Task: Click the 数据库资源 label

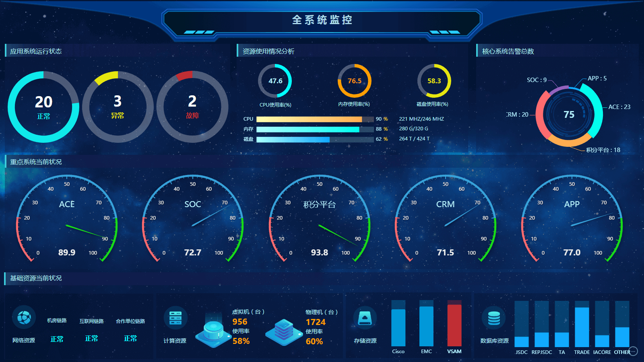Action: 495,341
